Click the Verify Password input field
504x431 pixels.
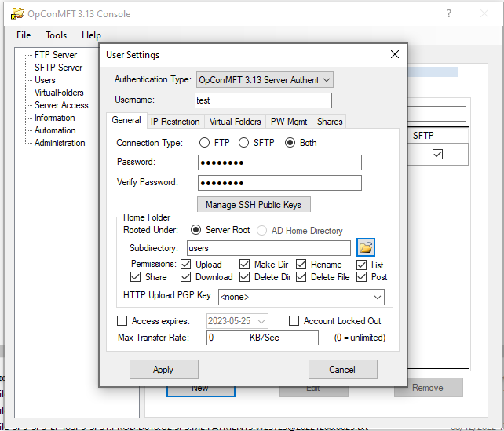(279, 183)
